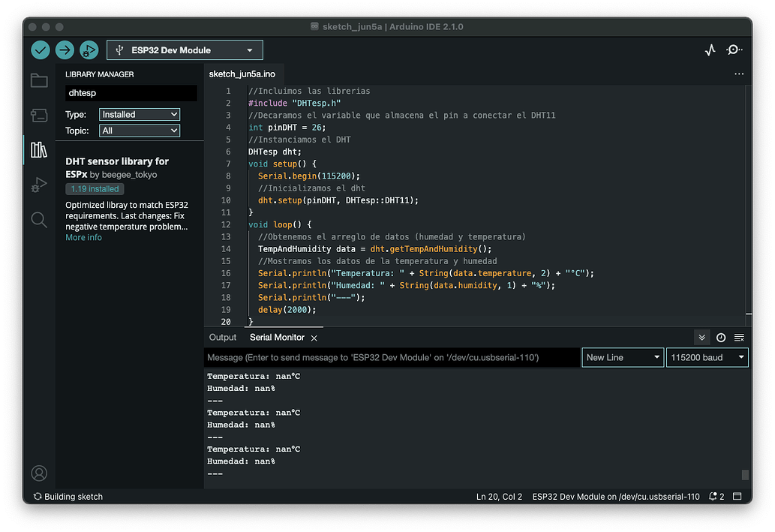The width and height of the screenshot is (775, 532).
Task: Toggle timestamp clock in Serial Monitor
Action: coord(721,338)
